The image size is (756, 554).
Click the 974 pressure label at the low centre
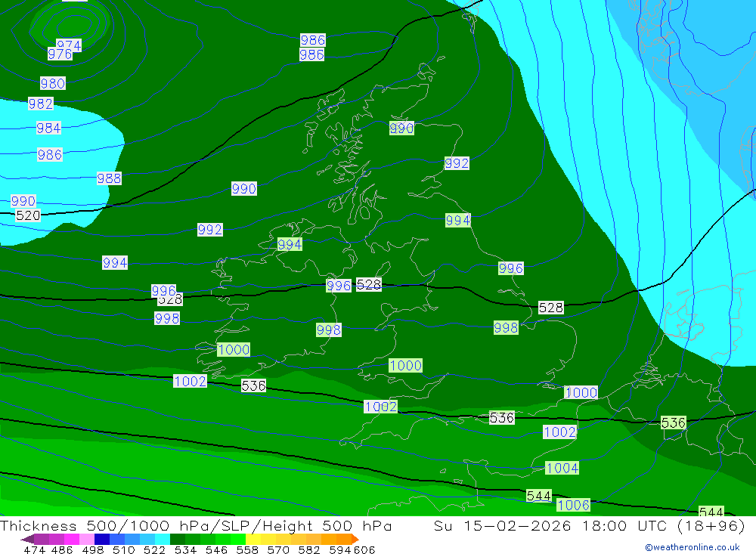(x=69, y=45)
